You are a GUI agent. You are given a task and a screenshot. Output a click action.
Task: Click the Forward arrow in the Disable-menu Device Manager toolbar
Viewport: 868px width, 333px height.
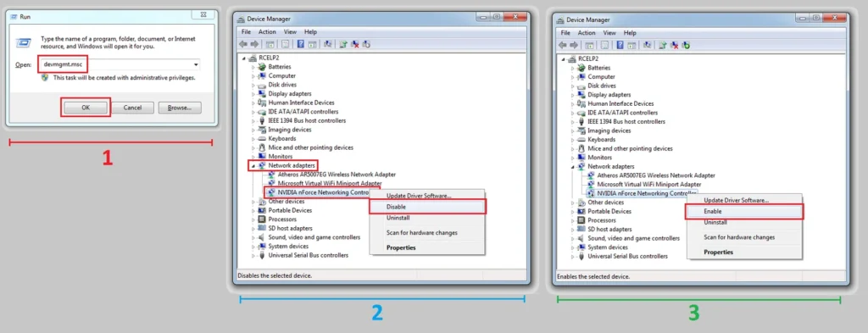[x=254, y=44]
